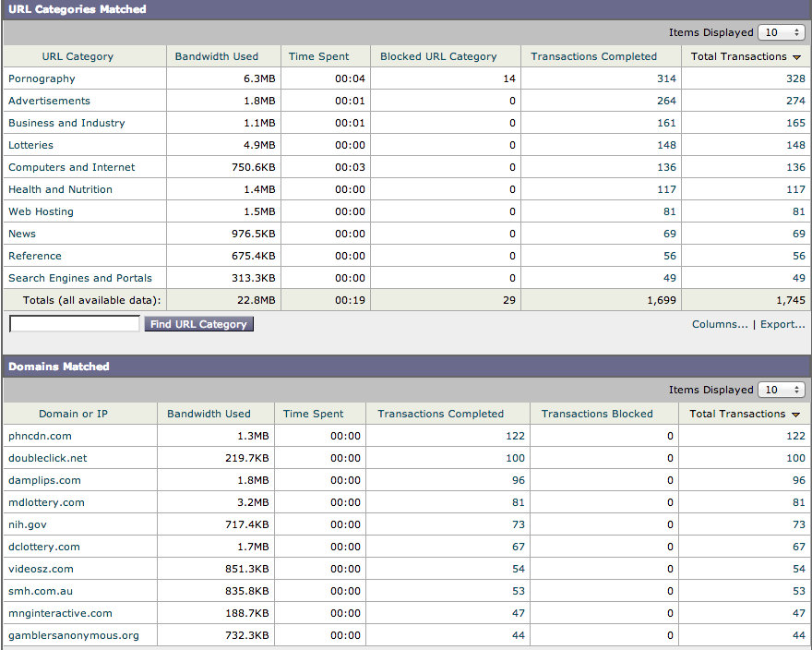Open Business and Industry category
Viewport: 812px width, 650px height.
pyautogui.click(x=66, y=123)
